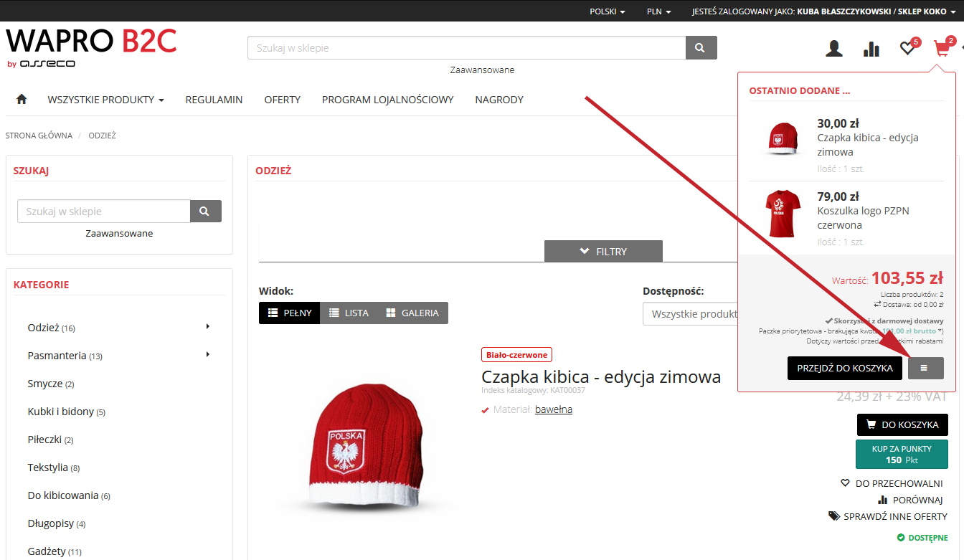Open the Do kibicowania category
Viewport: 964px width, 560px height.
(x=69, y=495)
